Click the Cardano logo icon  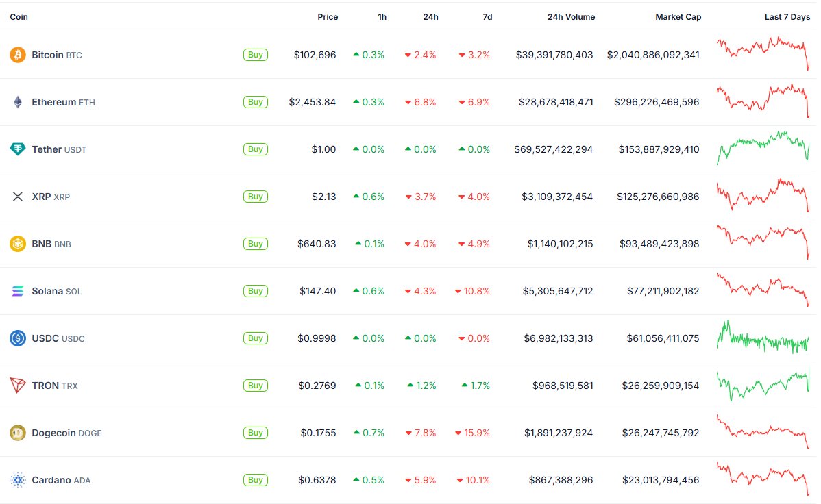18,480
